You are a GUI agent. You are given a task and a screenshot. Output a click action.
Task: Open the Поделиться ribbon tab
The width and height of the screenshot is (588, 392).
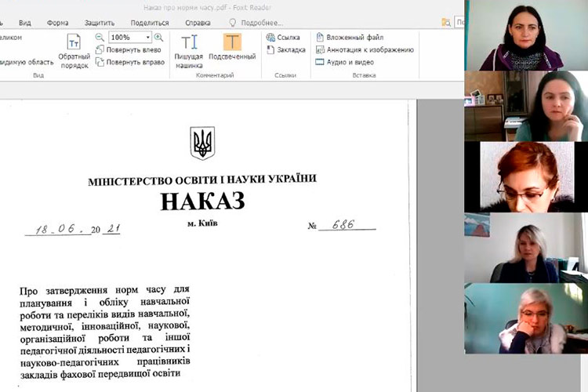150,23
